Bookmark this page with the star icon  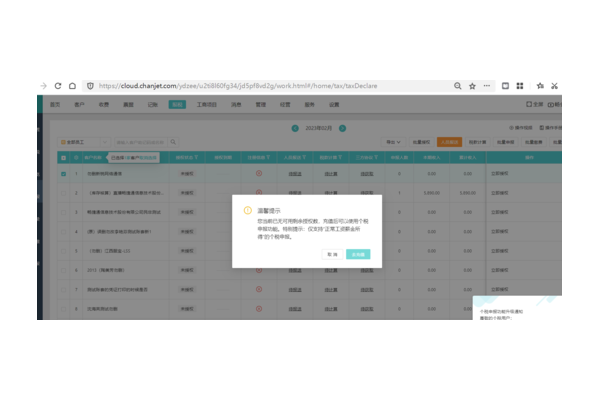[x=472, y=86]
